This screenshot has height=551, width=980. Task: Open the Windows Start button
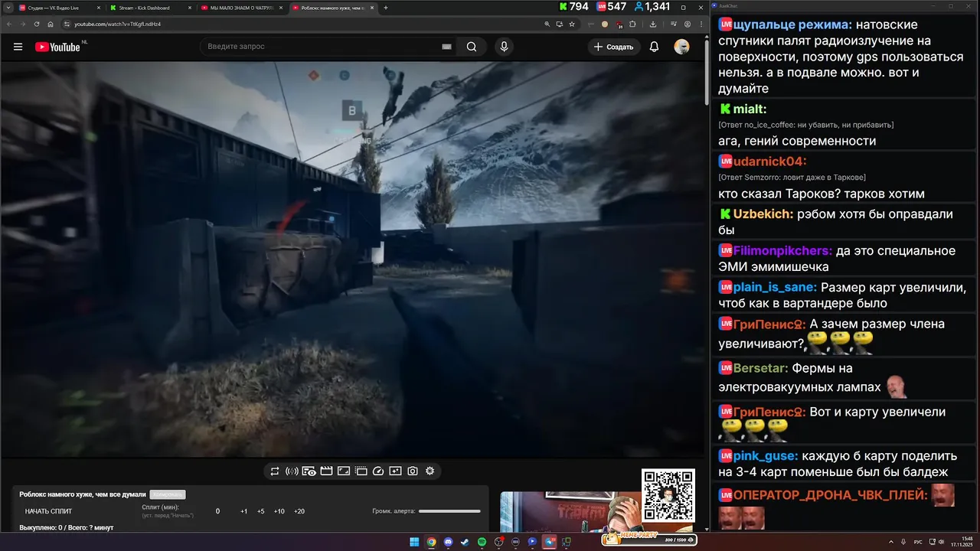click(x=414, y=542)
